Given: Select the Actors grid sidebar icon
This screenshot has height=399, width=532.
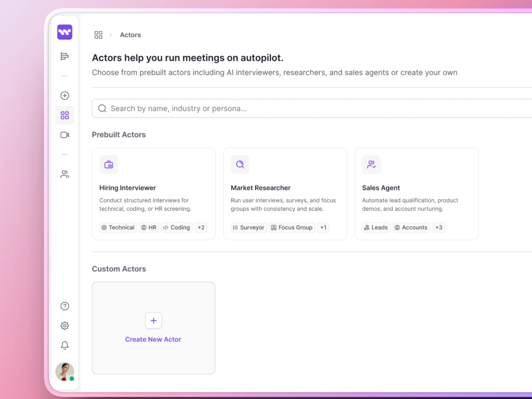Looking at the screenshot, I should point(65,115).
